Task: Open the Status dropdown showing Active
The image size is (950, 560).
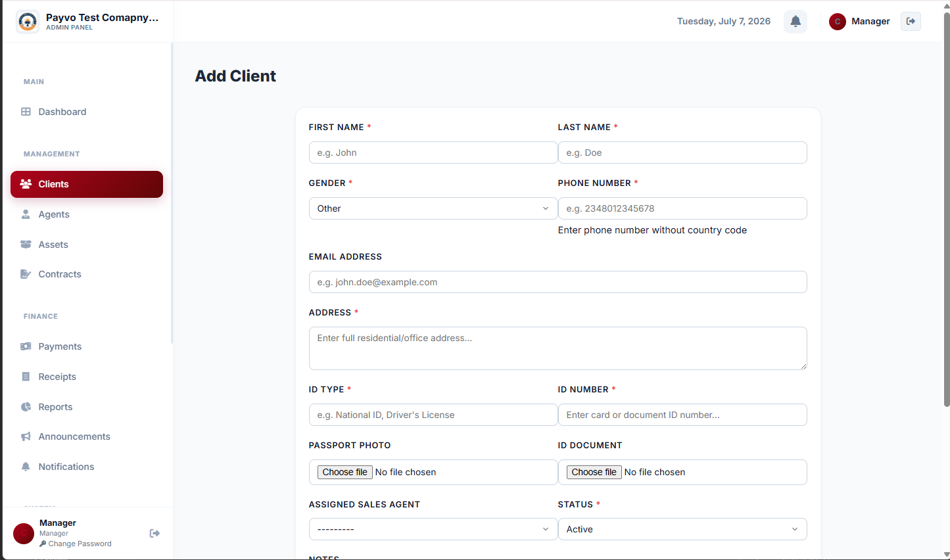Action: [682, 529]
